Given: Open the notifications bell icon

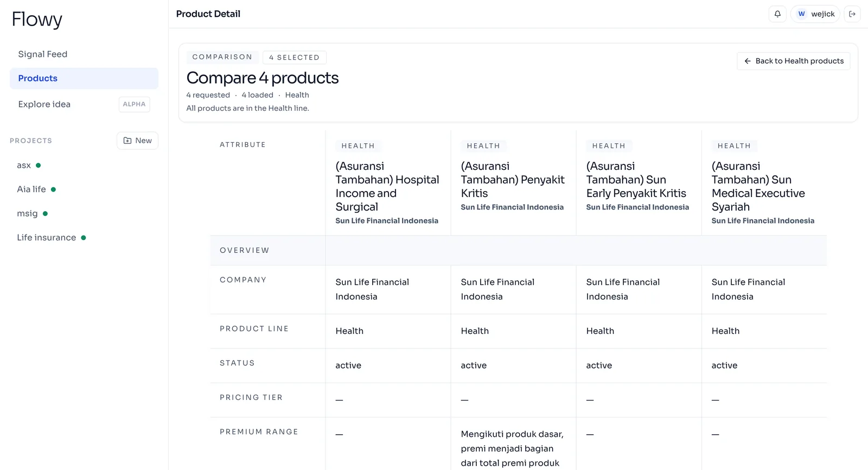Looking at the screenshot, I should point(777,14).
